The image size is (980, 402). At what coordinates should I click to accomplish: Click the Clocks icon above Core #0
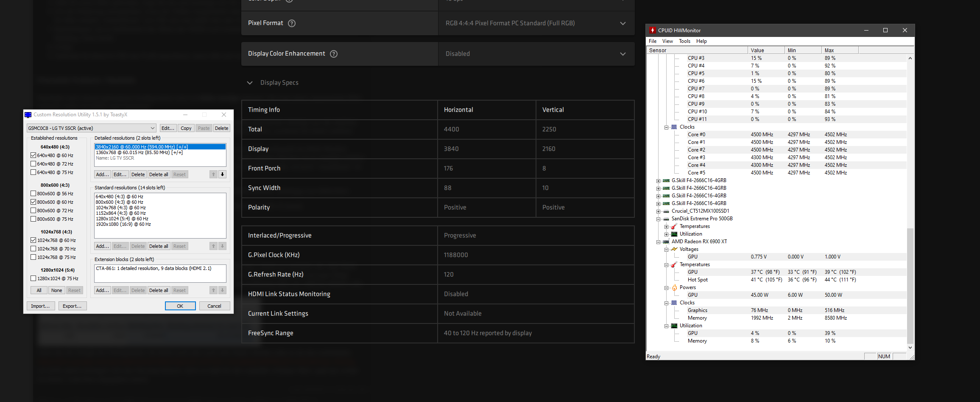pyautogui.click(x=674, y=127)
